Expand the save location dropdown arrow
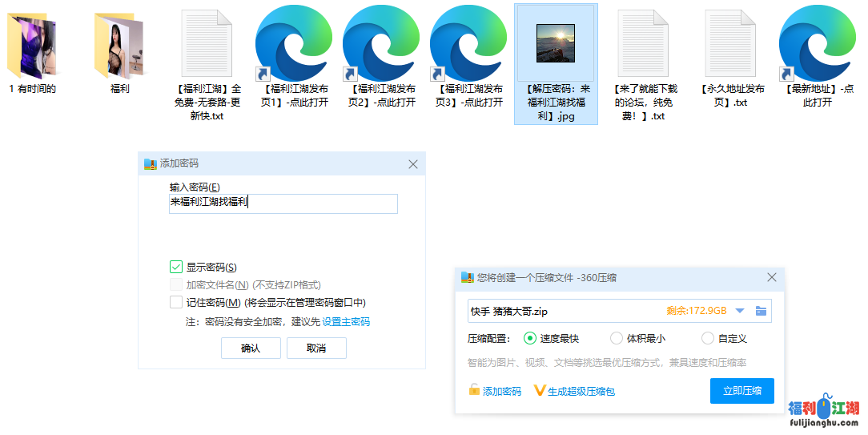Viewport: 868px width, 435px height. point(740,311)
